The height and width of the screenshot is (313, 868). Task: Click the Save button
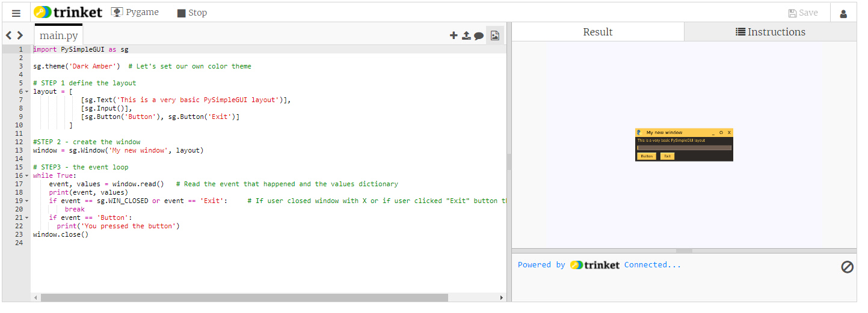coord(802,13)
